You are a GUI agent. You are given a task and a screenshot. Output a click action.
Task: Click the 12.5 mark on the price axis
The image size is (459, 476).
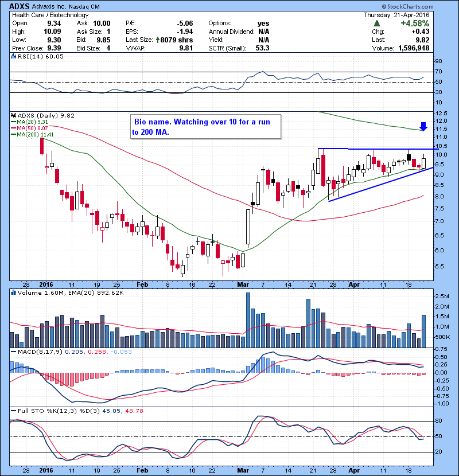tap(441, 113)
